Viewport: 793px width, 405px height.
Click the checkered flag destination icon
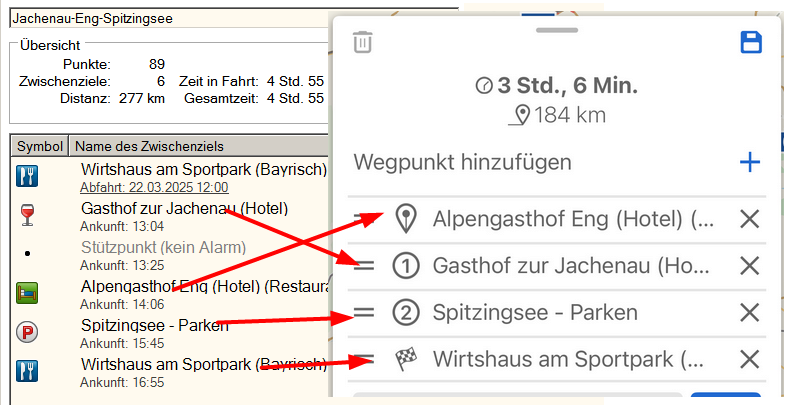[405, 360]
